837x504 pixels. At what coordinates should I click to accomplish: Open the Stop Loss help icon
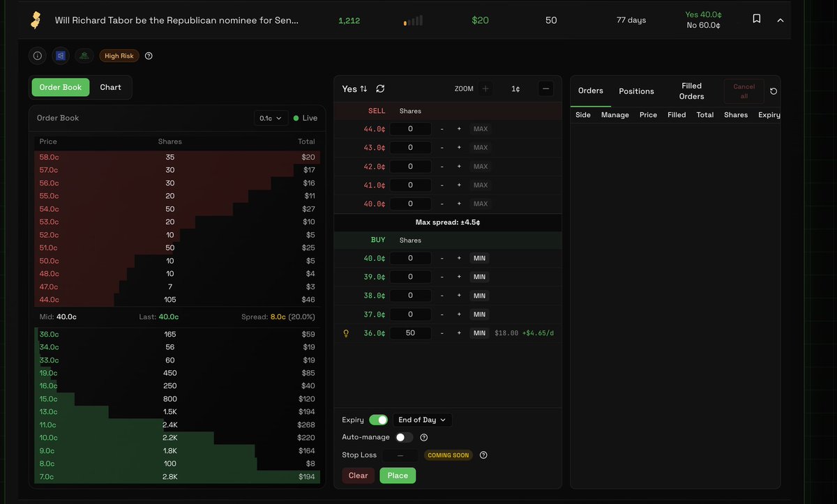tap(483, 455)
